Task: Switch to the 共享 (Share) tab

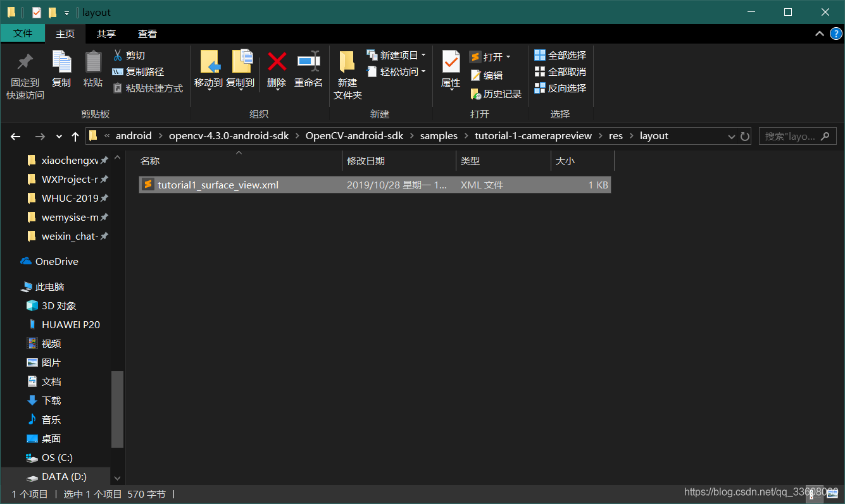Action: (x=106, y=34)
